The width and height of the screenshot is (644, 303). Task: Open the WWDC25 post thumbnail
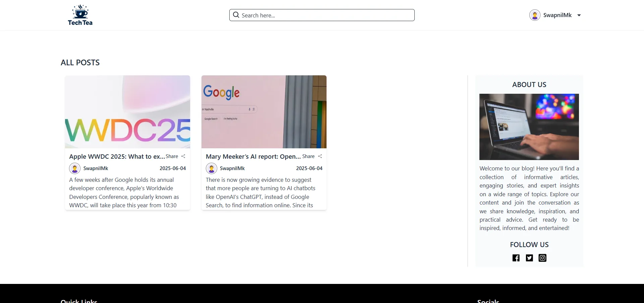coord(127,112)
